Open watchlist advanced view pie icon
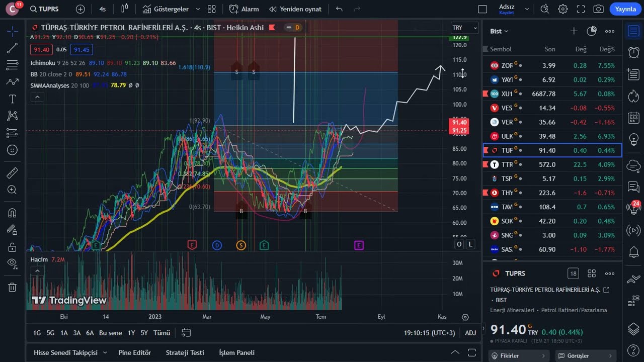 592,31
